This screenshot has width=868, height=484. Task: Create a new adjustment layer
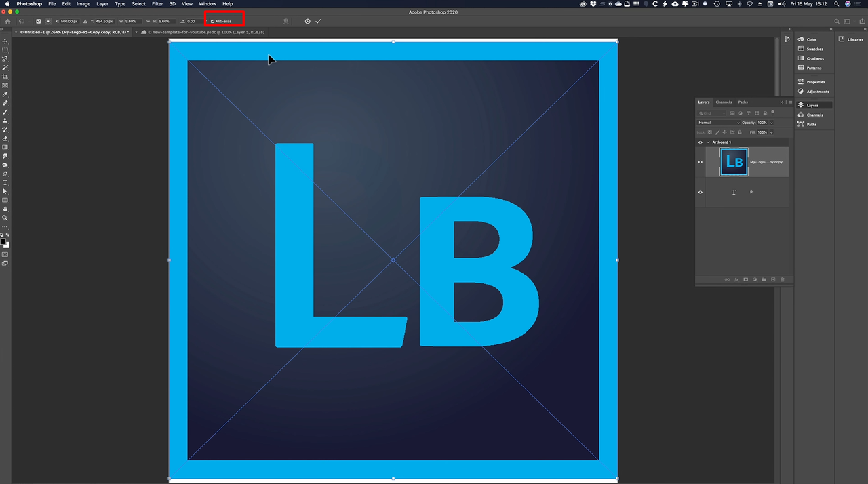tap(755, 279)
